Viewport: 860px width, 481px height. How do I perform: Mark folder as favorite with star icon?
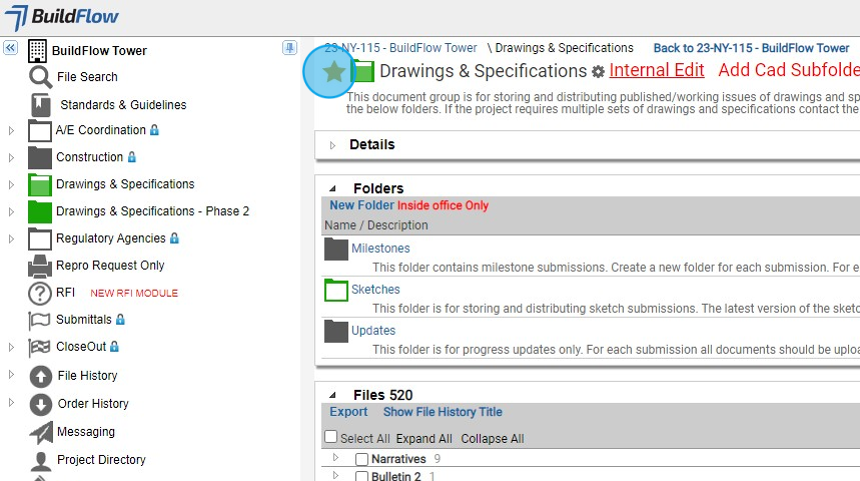(333, 72)
